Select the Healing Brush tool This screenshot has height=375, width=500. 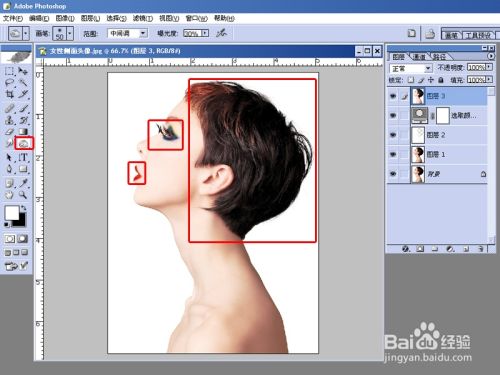[x=9, y=108]
